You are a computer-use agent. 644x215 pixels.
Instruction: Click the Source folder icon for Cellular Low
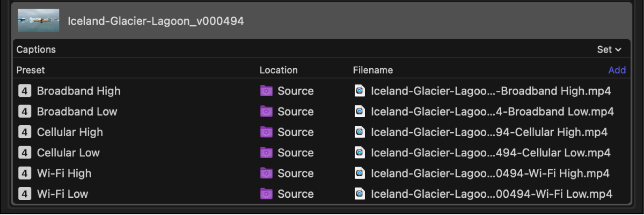[x=266, y=153]
